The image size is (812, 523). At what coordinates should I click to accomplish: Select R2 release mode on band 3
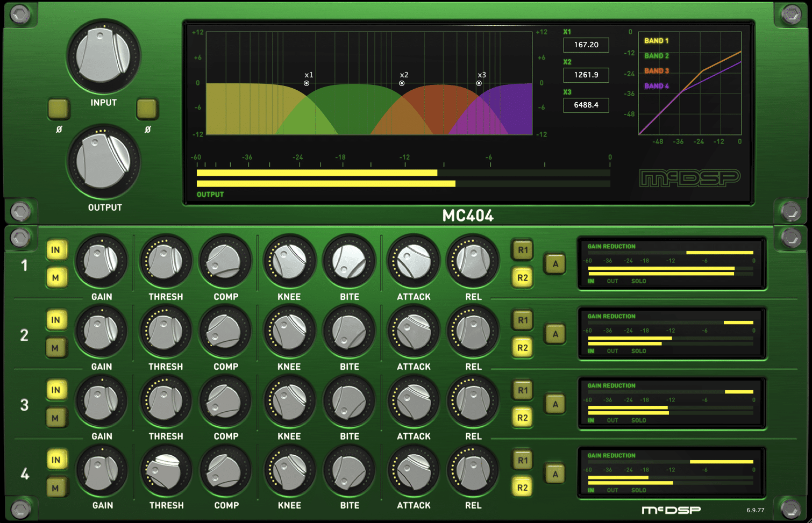[x=523, y=418]
